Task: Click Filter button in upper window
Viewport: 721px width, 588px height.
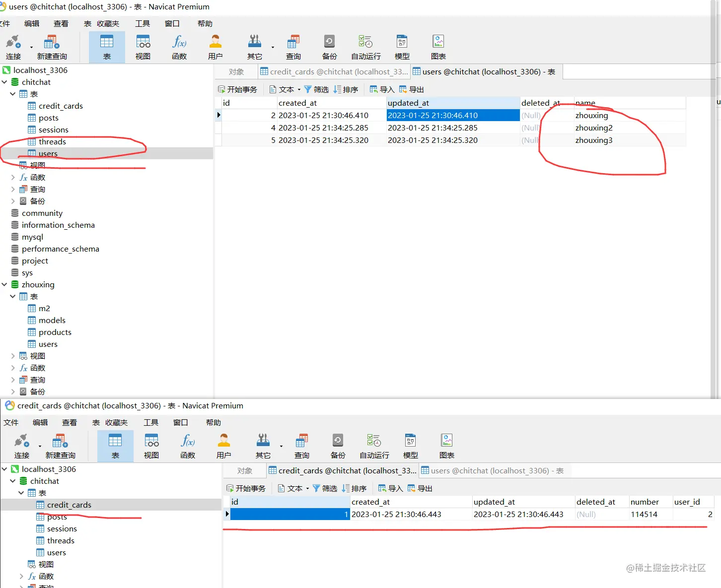Action: (x=316, y=89)
